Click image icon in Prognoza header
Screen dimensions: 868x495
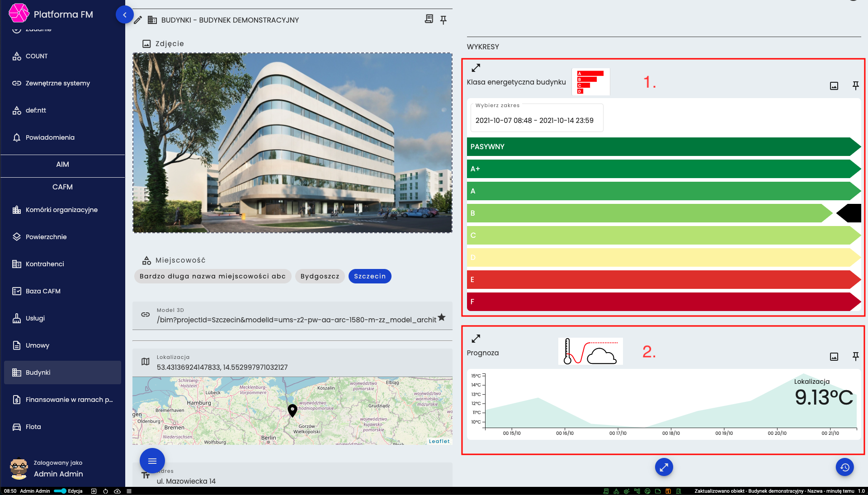point(834,357)
